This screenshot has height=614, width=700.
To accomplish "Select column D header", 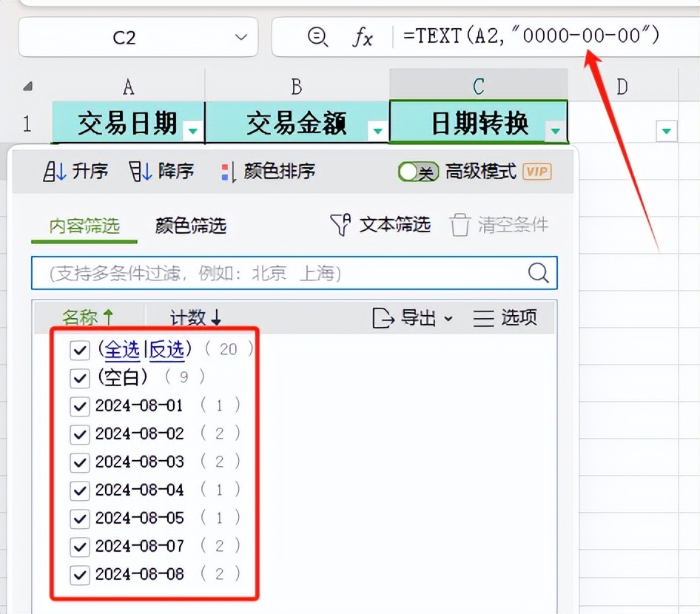I will point(623,86).
